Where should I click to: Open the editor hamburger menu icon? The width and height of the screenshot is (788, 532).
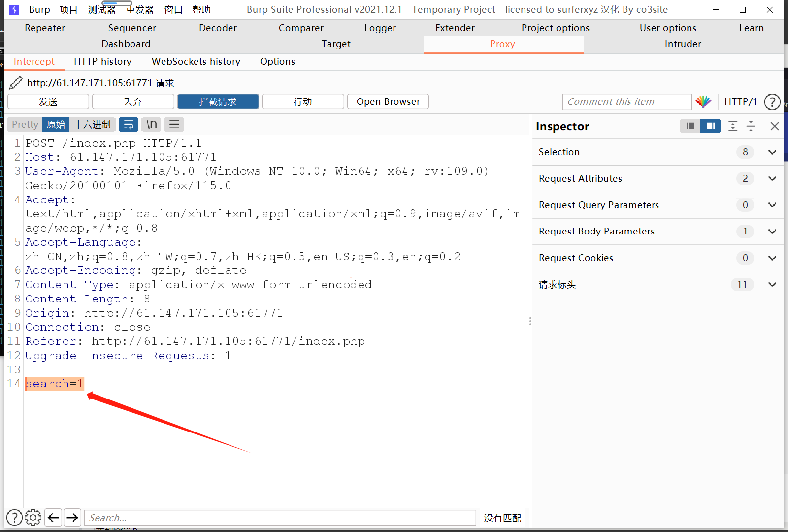click(174, 124)
